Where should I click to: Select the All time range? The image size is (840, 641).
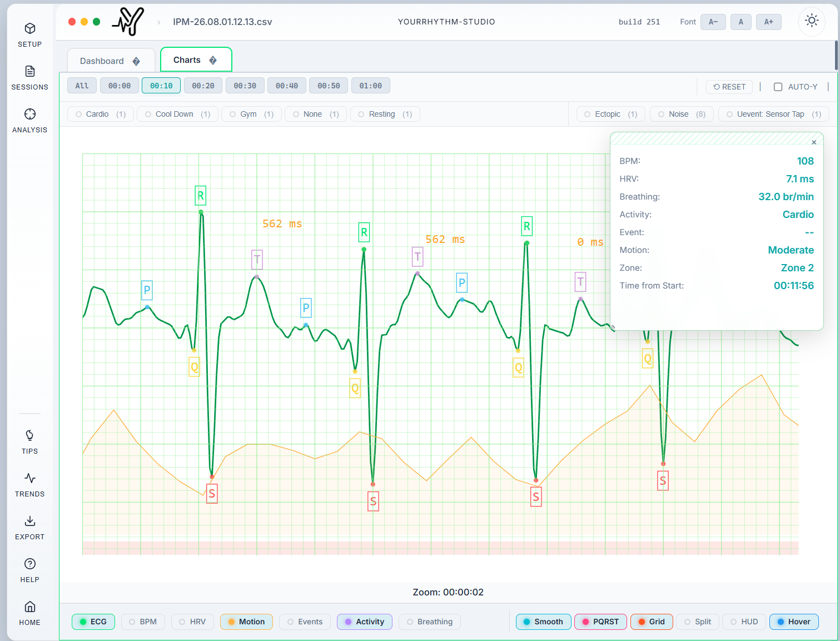(x=82, y=86)
